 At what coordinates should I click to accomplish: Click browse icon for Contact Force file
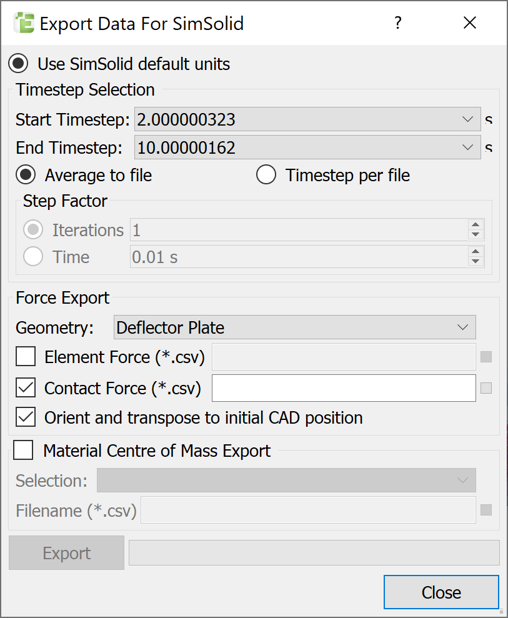pyautogui.click(x=486, y=388)
